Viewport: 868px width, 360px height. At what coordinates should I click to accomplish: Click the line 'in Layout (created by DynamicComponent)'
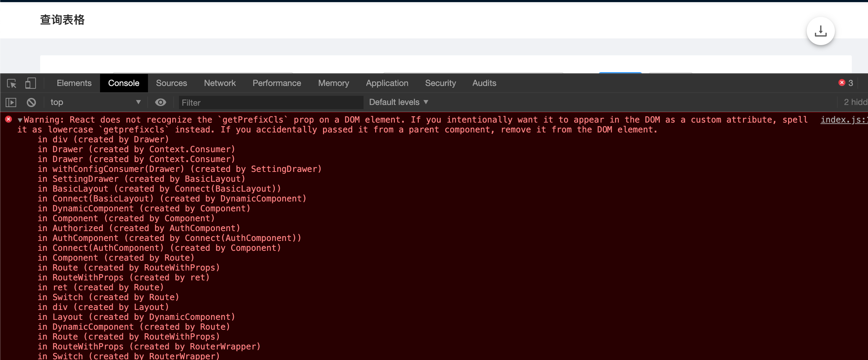[x=136, y=317]
